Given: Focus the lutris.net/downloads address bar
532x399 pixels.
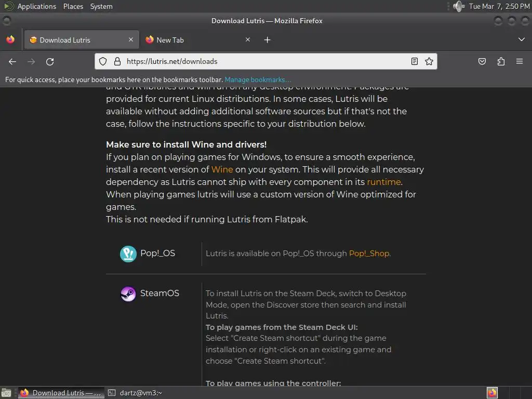Looking at the screenshot, I should click(266, 61).
